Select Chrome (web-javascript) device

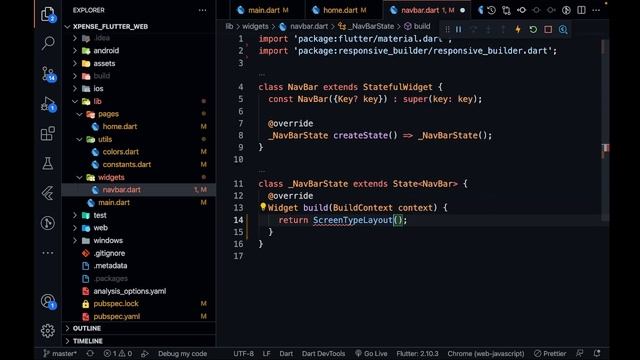pyautogui.click(x=486, y=353)
